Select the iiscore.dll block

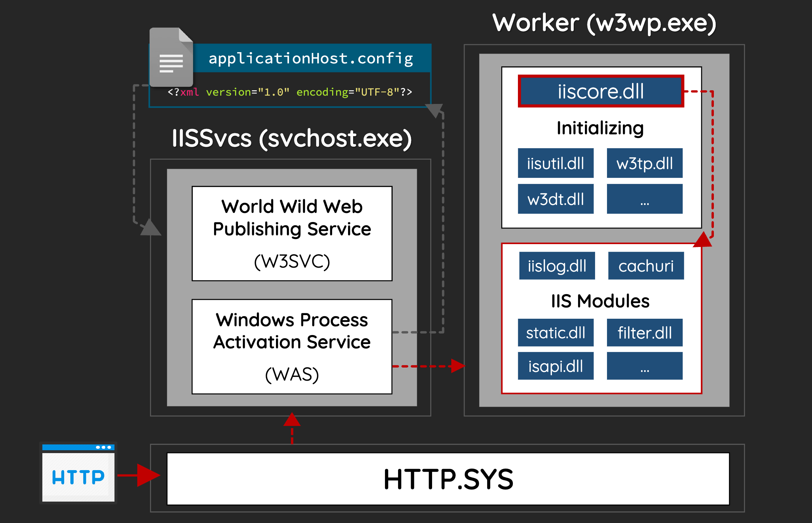(601, 91)
